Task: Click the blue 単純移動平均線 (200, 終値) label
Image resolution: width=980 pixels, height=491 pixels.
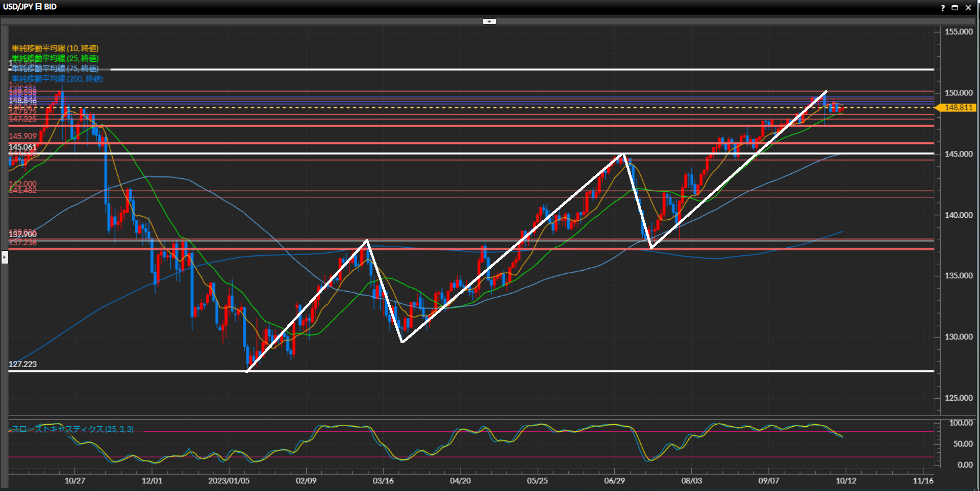Action: [57, 79]
